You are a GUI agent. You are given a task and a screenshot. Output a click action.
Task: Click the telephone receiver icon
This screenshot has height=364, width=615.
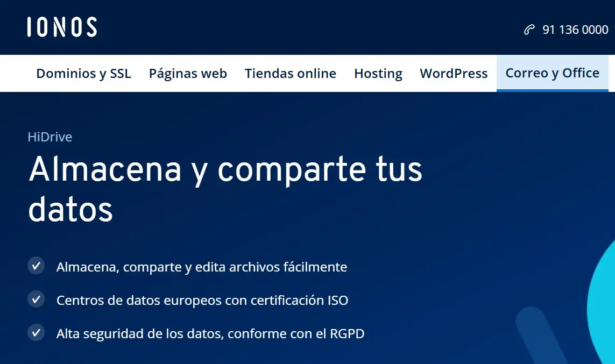pyautogui.click(x=529, y=30)
